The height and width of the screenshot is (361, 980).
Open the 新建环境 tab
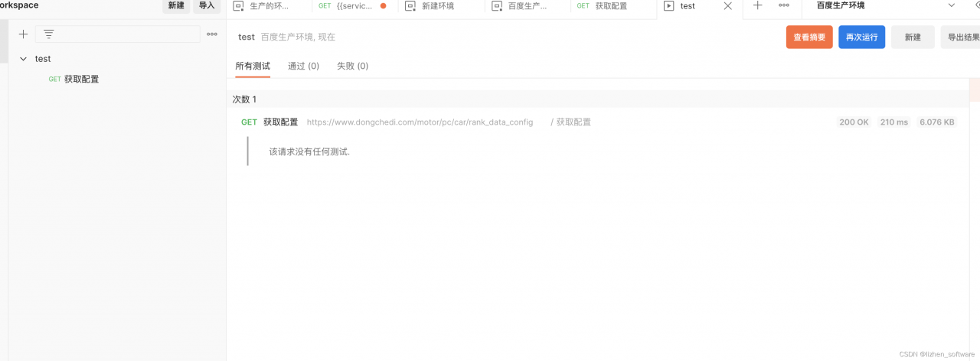coord(437,6)
